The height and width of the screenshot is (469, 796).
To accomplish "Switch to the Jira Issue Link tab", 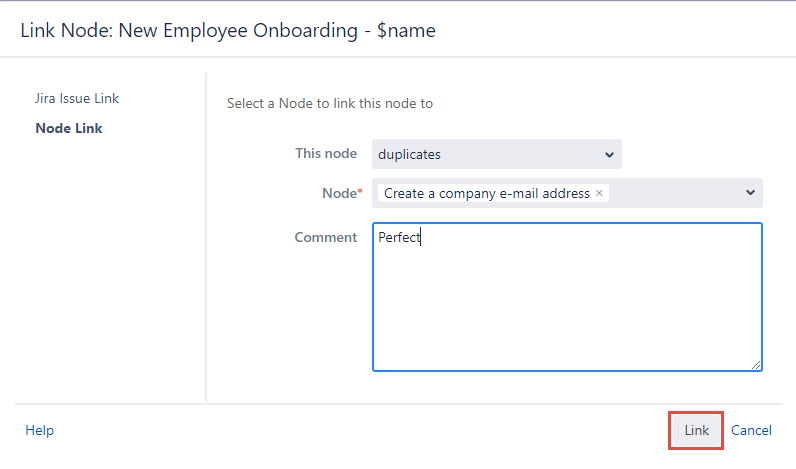I will click(77, 98).
